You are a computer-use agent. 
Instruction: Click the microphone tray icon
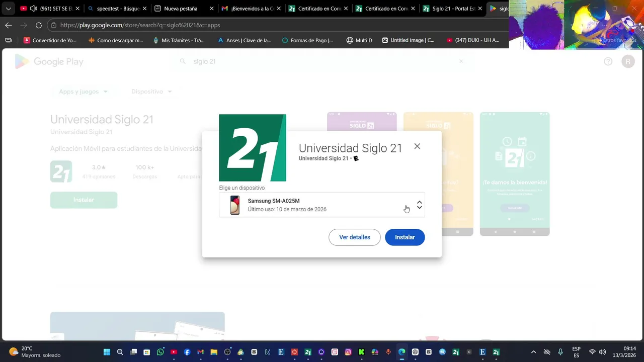(x=560, y=352)
